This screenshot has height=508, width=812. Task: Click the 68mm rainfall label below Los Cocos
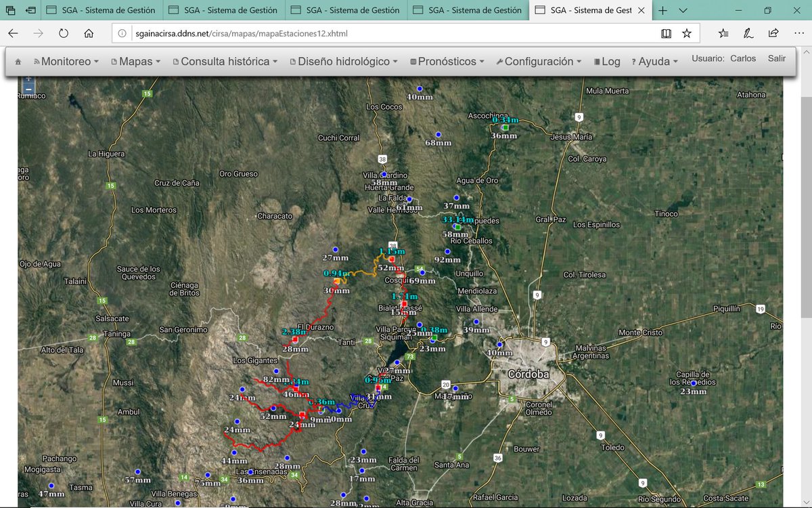[x=438, y=143]
